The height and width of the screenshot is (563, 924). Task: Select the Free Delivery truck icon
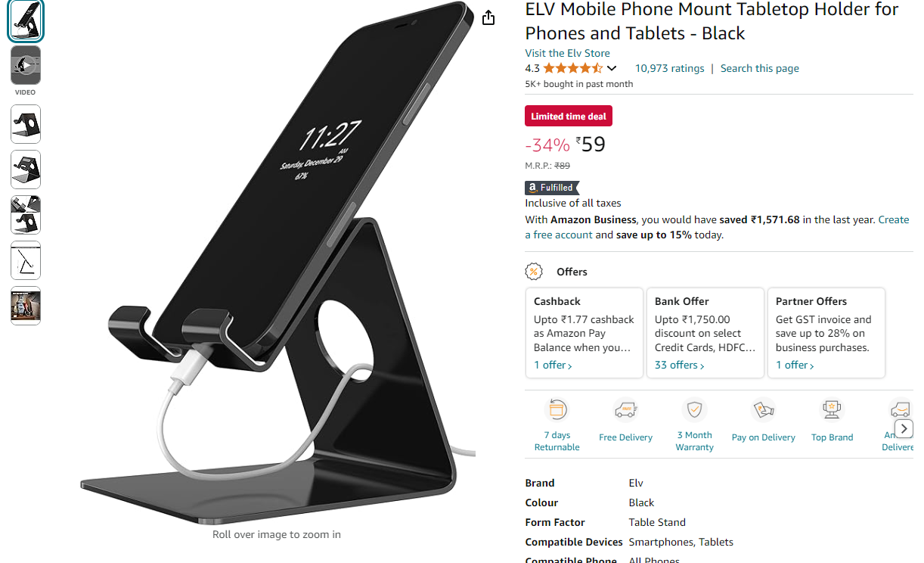[x=625, y=409]
